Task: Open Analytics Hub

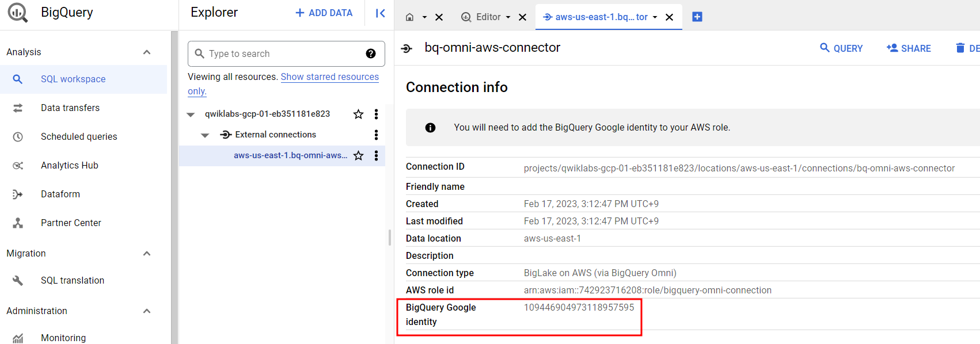Action: pyautogui.click(x=70, y=166)
